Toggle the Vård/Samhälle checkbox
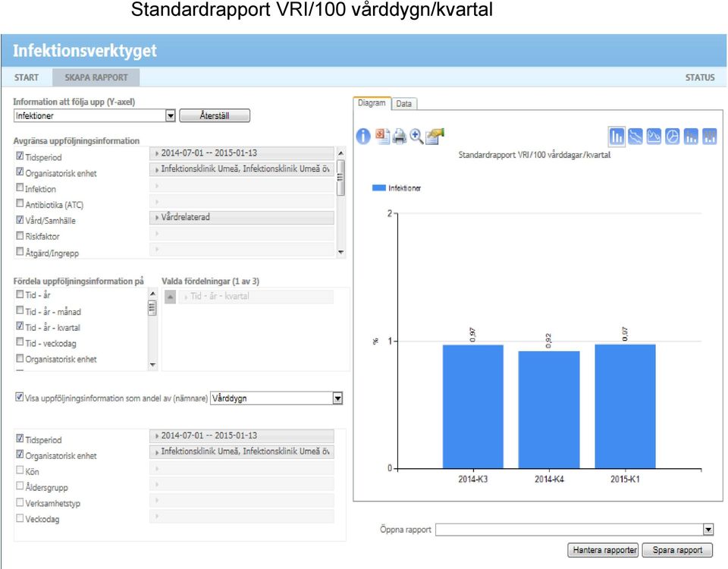 (20, 220)
